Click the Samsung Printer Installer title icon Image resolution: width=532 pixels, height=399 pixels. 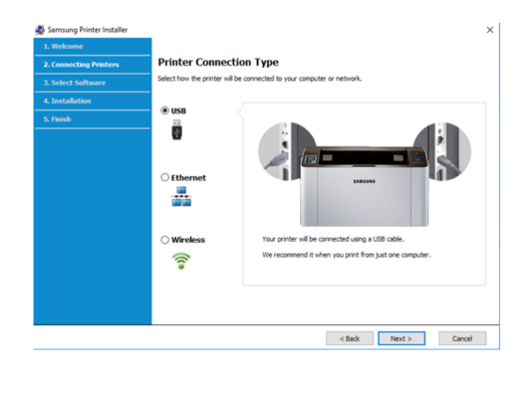(x=40, y=30)
